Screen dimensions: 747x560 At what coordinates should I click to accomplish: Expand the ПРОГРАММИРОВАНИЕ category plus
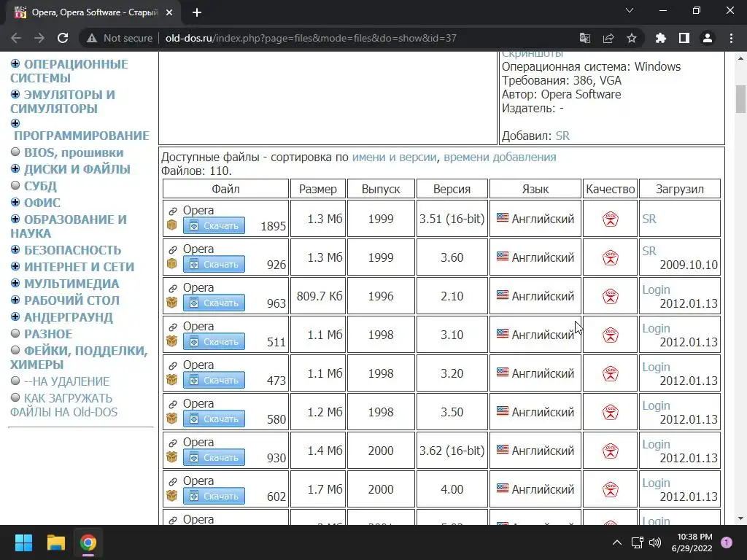tap(15, 123)
